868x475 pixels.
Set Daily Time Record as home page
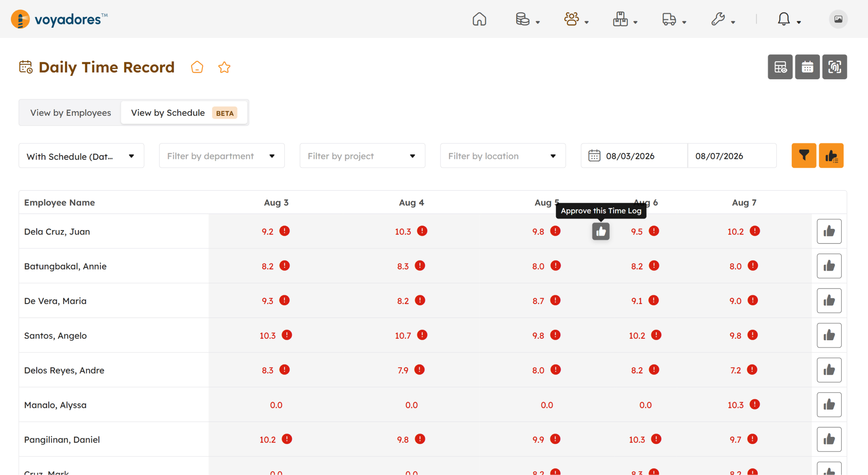click(x=197, y=67)
